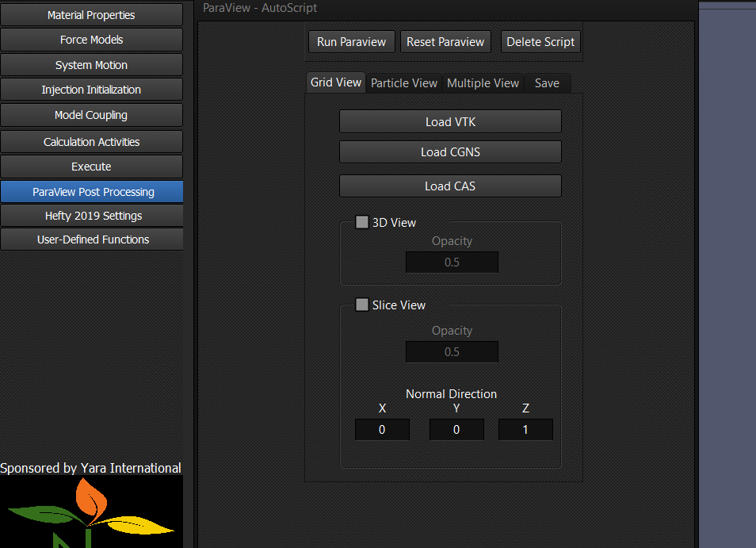Screen dimensions: 756x548
Task: Enable the Slice View checkbox
Action: (x=361, y=305)
